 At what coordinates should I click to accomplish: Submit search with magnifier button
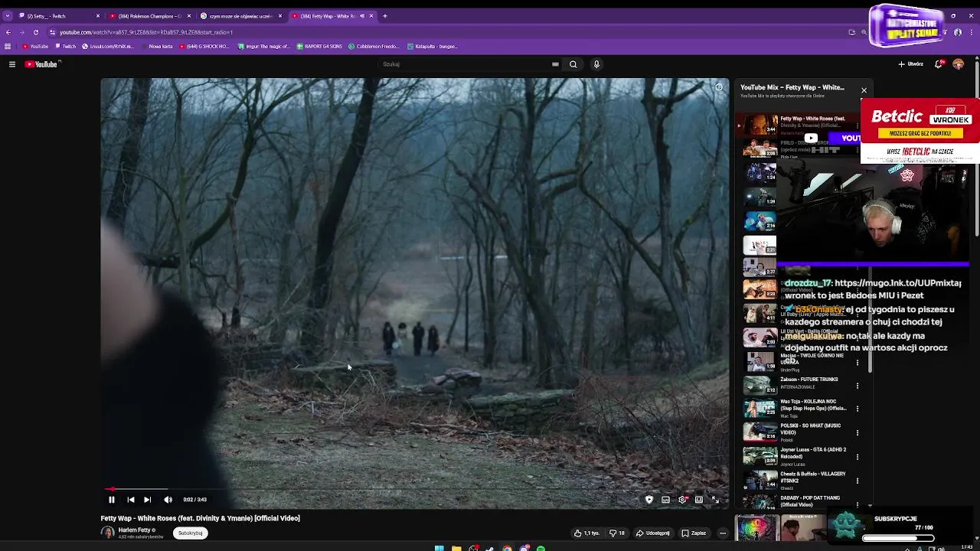573,64
